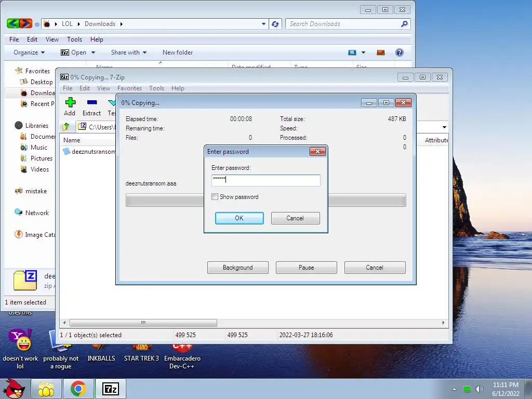Refresh the Explorer Downloads folder
Image resolution: width=532 pixels, height=399 pixels.
pyautogui.click(x=275, y=24)
